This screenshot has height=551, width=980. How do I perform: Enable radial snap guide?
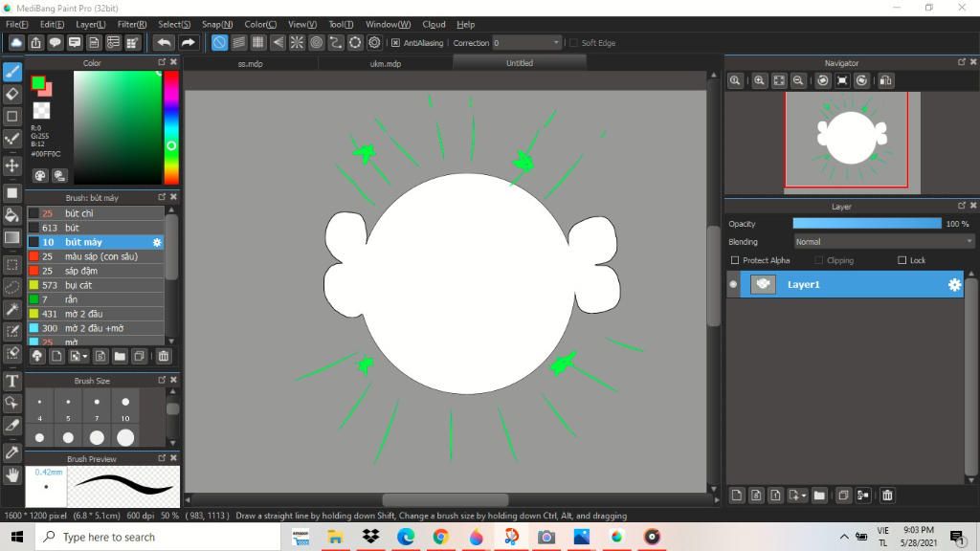tap(297, 42)
